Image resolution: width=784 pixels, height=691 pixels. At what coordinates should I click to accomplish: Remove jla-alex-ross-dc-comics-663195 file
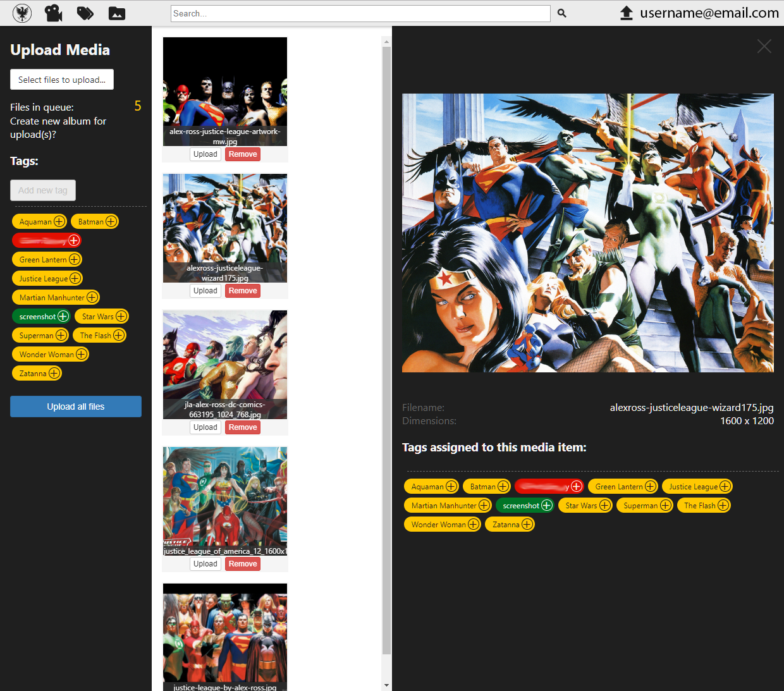pos(243,427)
